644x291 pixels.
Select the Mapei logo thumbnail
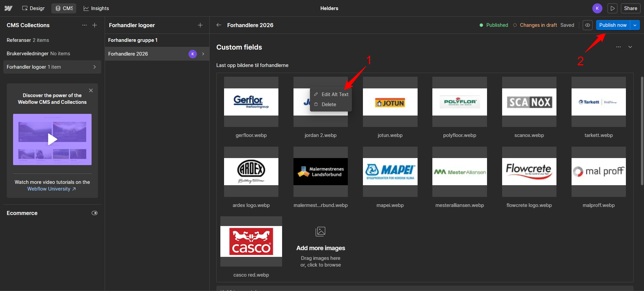[390, 172]
